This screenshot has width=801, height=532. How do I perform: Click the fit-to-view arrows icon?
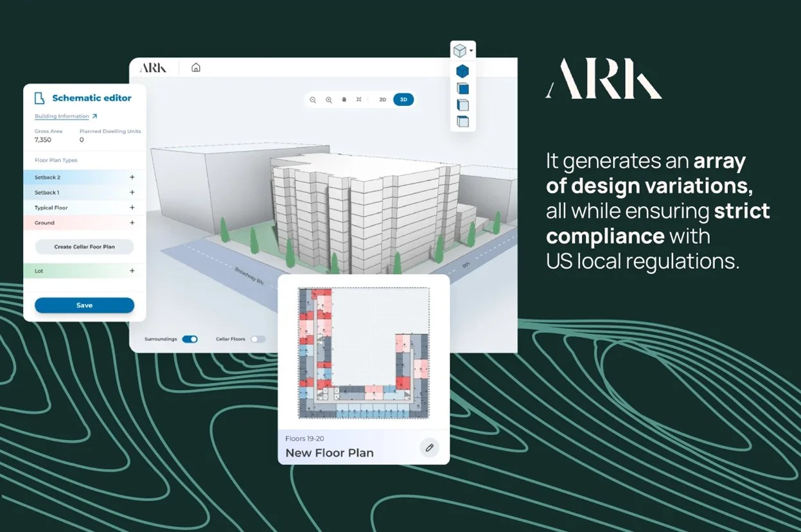tap(359, 100)
